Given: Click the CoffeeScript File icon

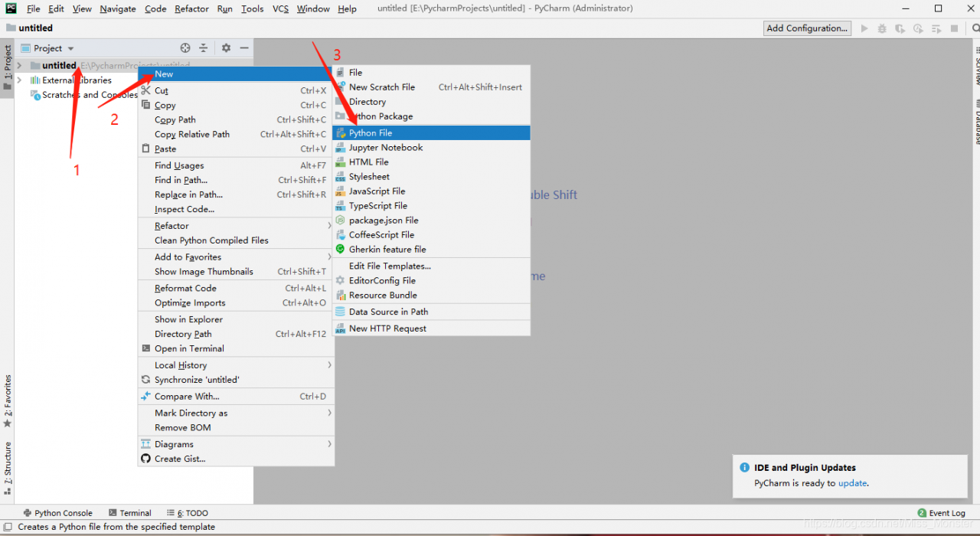Looking at the screenshot, I should pyautogui.click(x=341, y=235).
